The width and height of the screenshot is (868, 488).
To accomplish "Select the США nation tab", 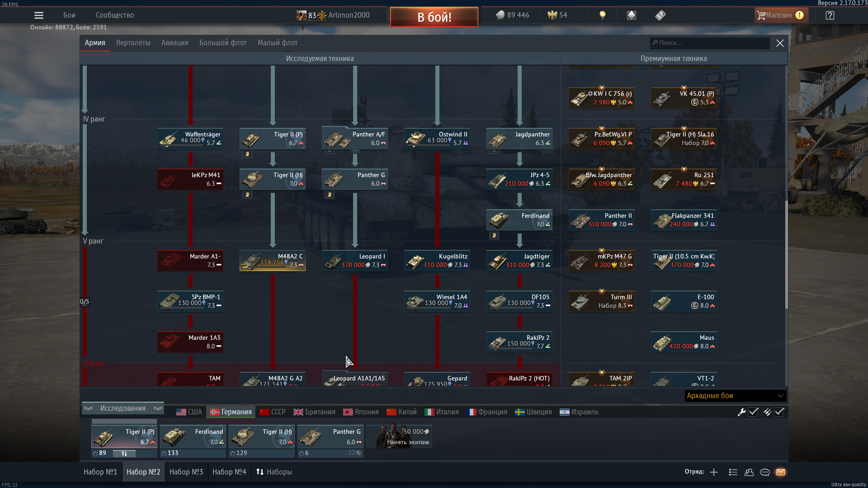I will pyautogui.click(x=189, y=412).
